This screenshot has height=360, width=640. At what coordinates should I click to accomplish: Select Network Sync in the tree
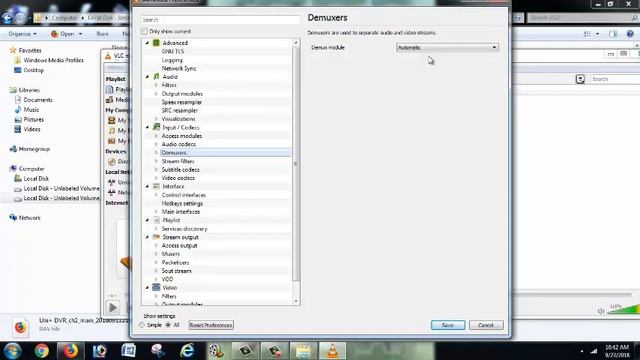click(179, 68)
